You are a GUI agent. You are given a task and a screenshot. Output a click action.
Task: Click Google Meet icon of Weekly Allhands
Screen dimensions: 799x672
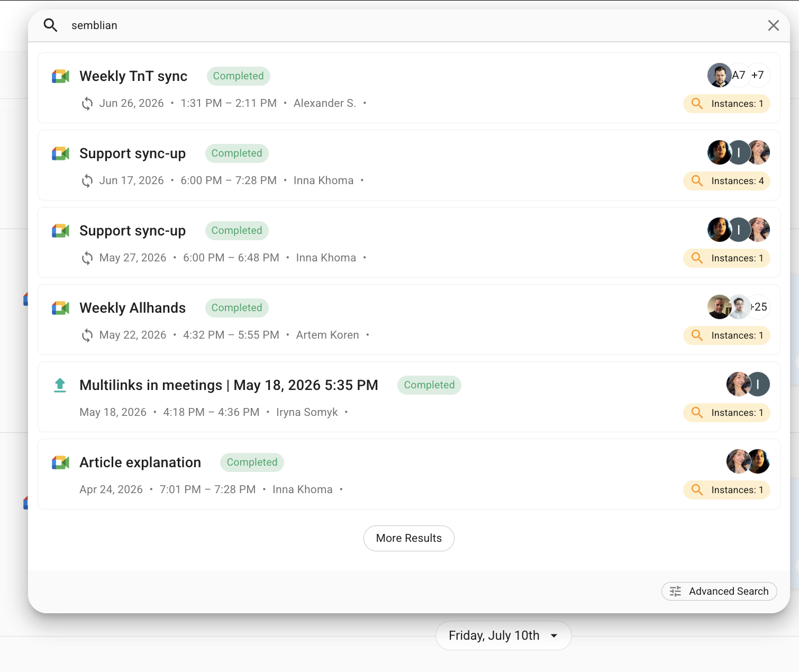click(60, 308)
